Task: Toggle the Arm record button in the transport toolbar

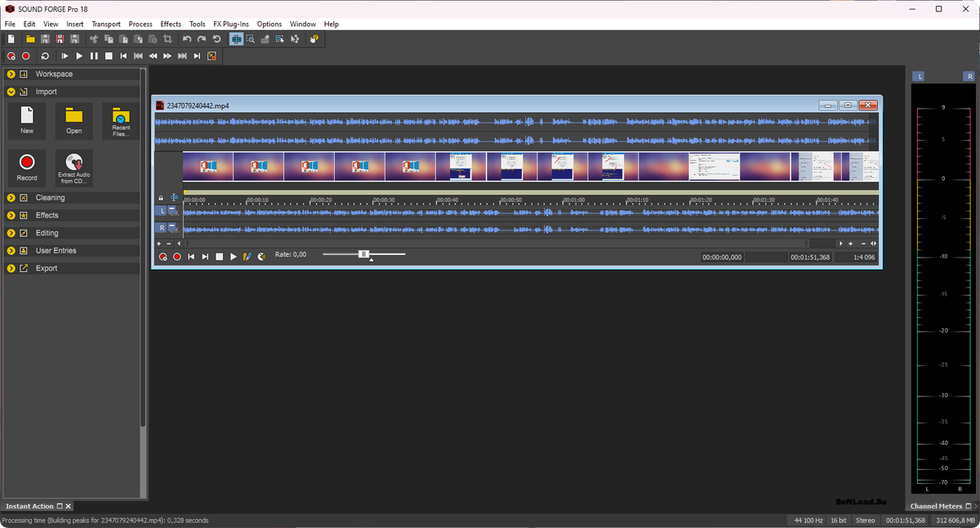Action: click(x=11, y=56)
